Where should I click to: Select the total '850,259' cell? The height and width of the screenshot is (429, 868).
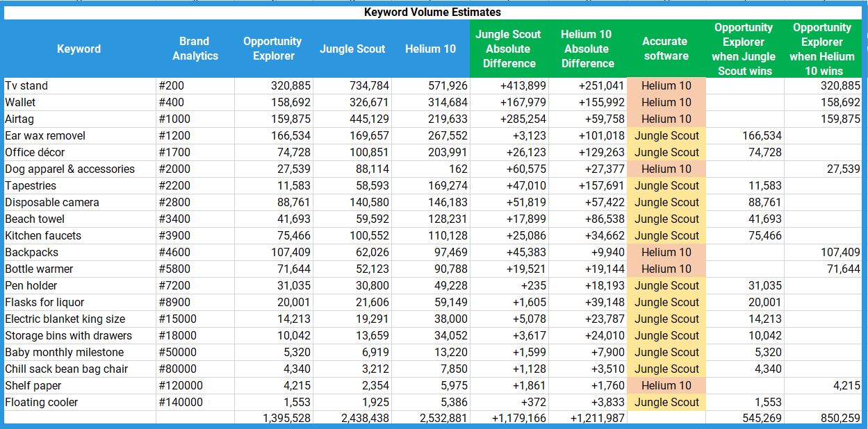pyautogui.click(x=823, y=419)
